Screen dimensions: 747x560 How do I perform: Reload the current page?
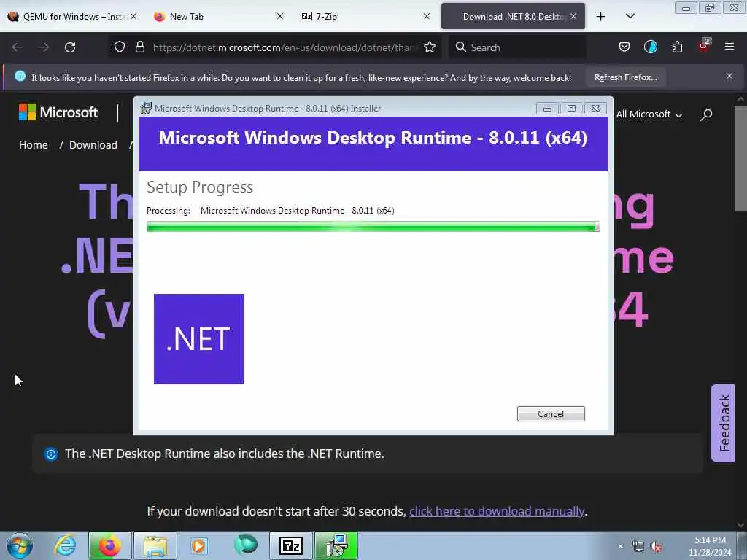click(70, 47)
